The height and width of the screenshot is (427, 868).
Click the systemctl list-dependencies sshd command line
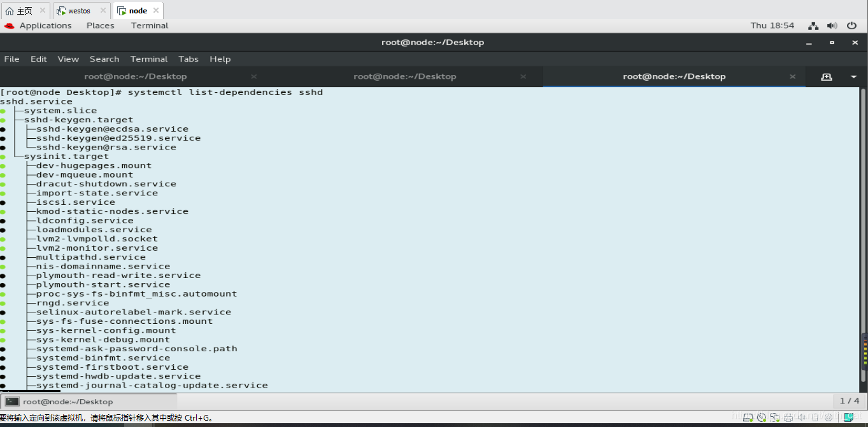[x=225, y=92]
